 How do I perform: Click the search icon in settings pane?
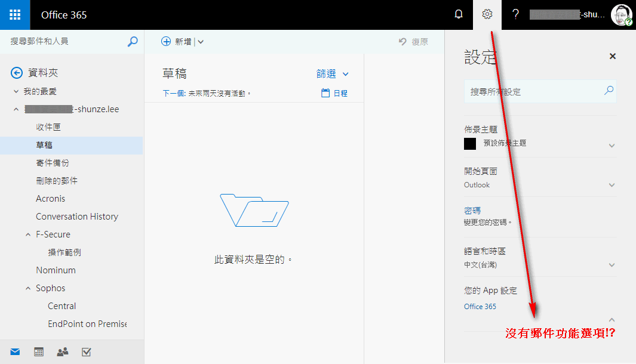tap(609, 91)
